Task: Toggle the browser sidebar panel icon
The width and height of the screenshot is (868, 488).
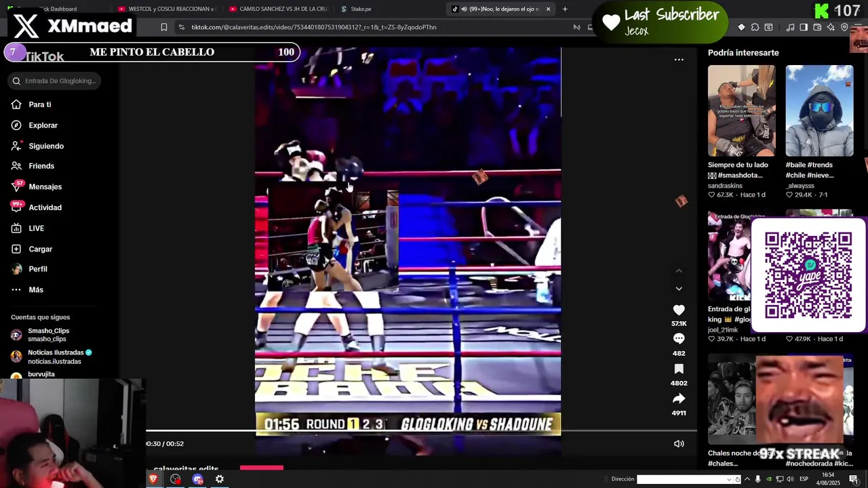Action: [x=804, y=27]
